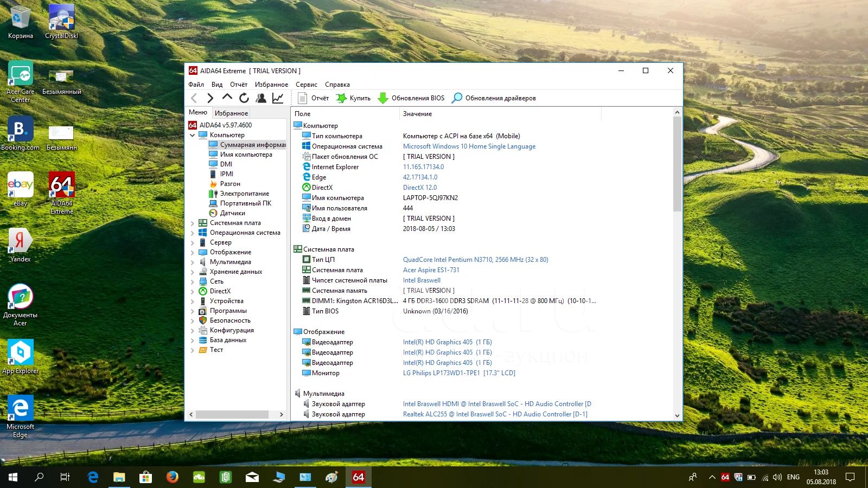Expand the DirectX tree node
Viewport: 868px width, 488px height.
coord(193,291)
